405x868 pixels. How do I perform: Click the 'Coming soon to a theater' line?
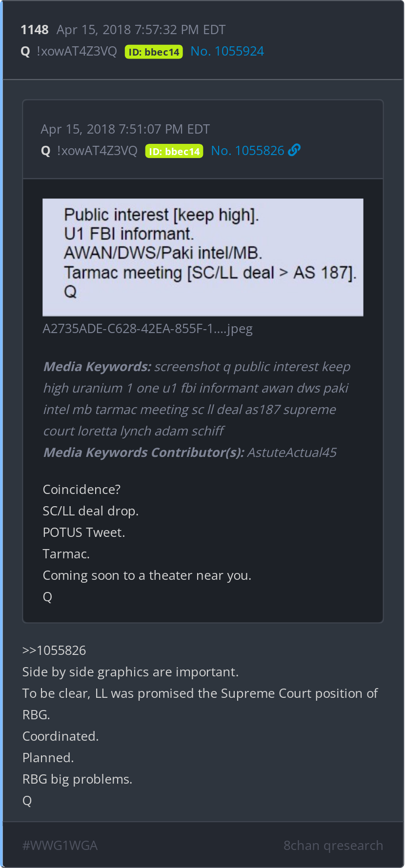pyautogui.click(x=147, y=575)
